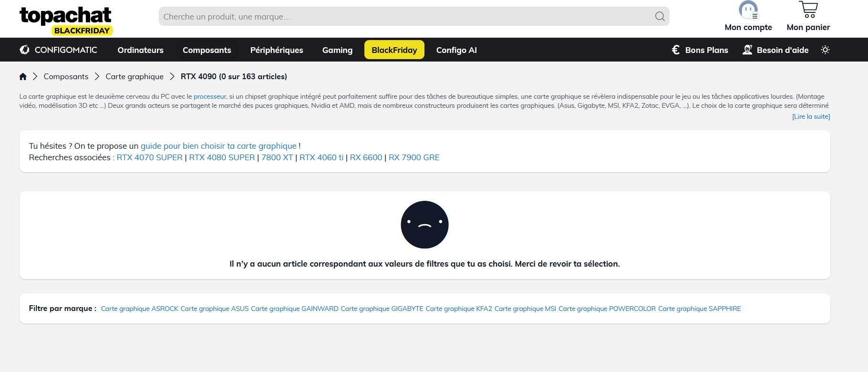This screenshot has width=868, height=372.
Task: Open the Configo AI tab
Action: tap(456, 50)
